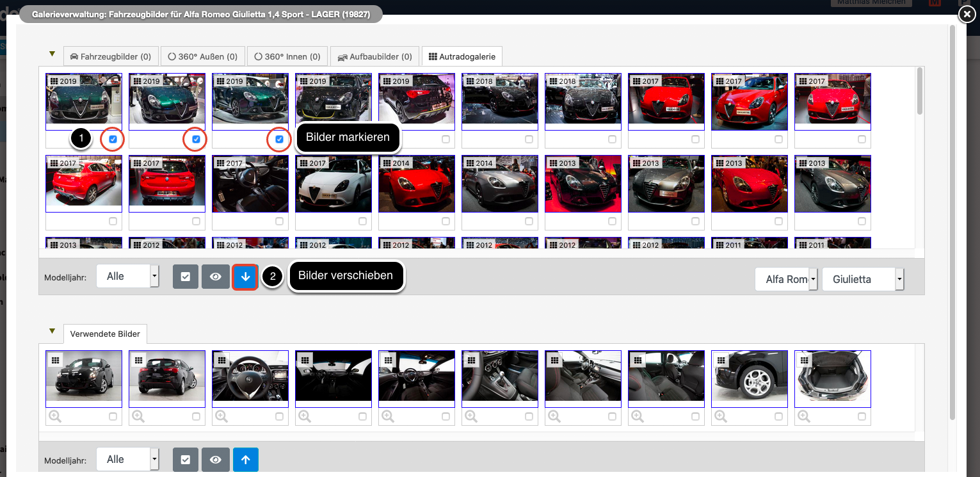
Task: Click the blue move-up arrow button
Action: coord(245,460)
